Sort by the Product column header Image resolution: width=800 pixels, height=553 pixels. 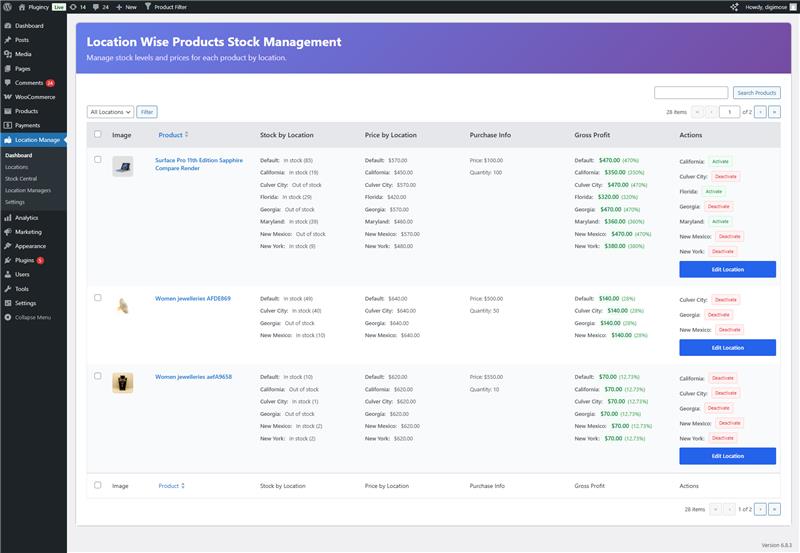[x=172, y=134]
